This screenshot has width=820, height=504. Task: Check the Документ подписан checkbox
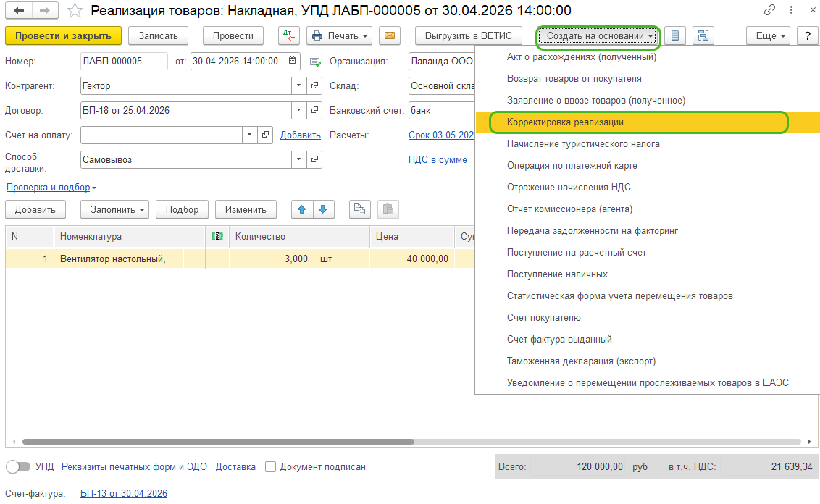tap(270, 467)
